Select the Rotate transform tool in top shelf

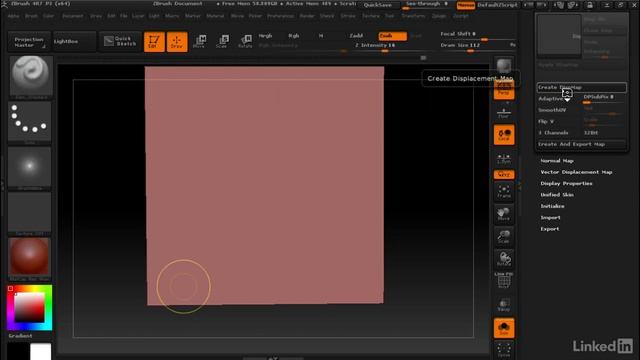click(245, 42)
